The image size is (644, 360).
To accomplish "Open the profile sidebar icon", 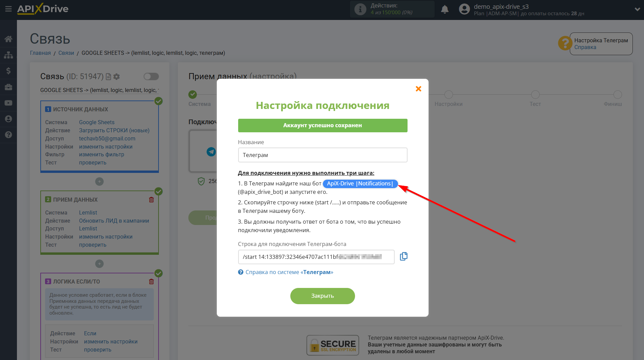I will coord(8,119).
